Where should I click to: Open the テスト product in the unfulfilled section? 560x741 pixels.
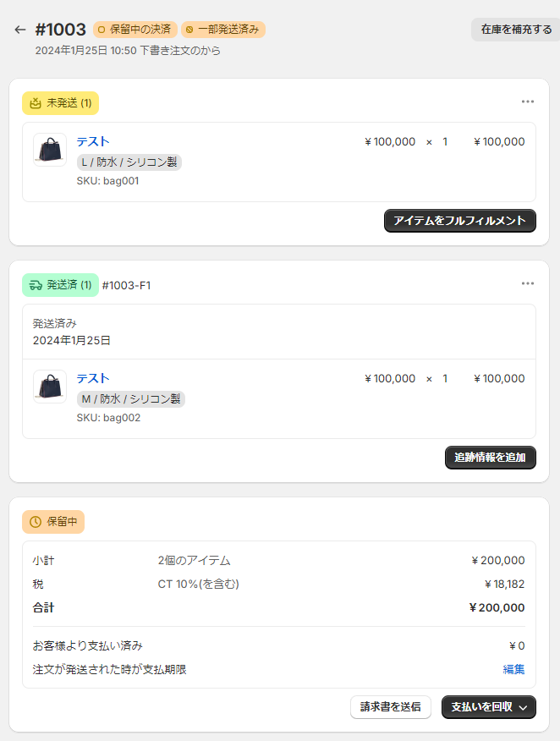coord(93,141)
